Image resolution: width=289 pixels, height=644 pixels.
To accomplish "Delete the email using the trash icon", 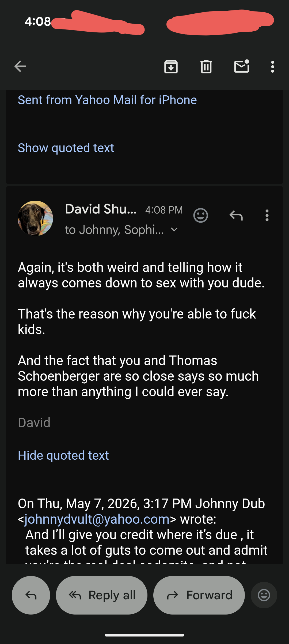I will (x=206, y=67).
